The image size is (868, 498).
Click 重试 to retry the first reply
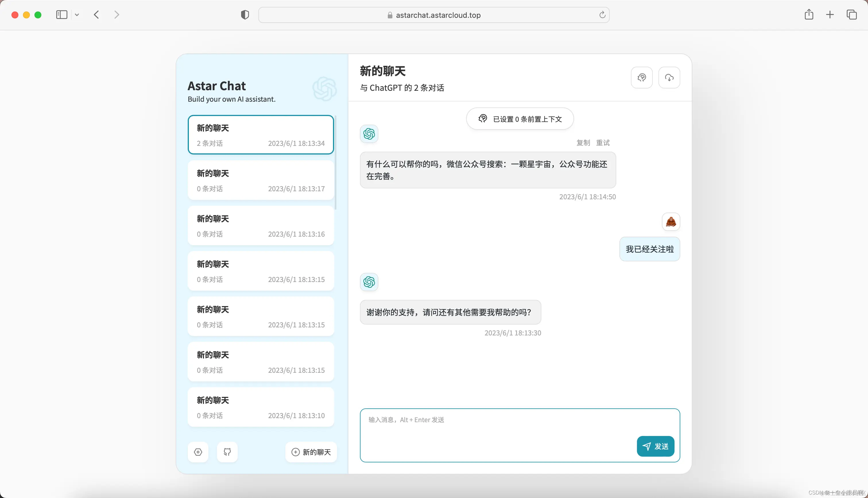pyautogui.click(x=603, y=143)
